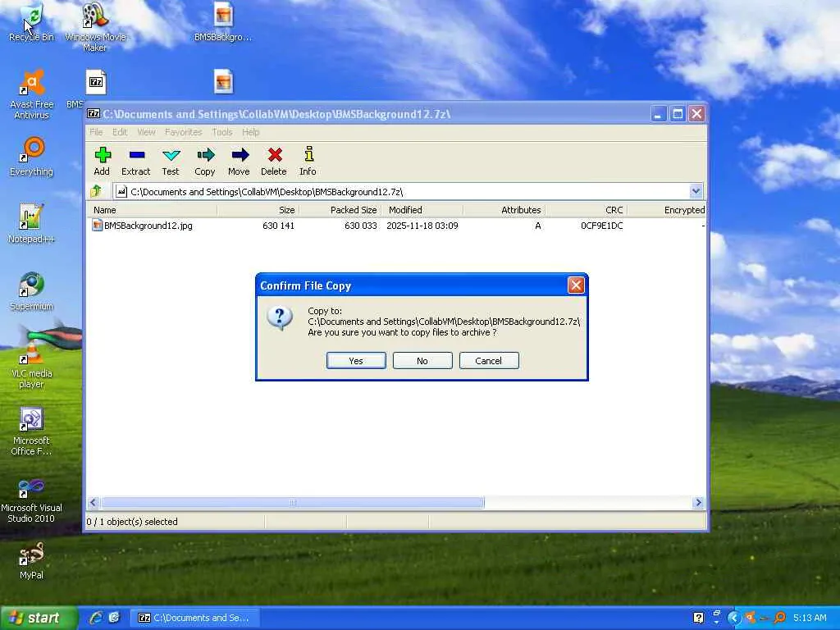Click the 0CF9E1DC CRC value
Viewport: 840px width, 630px height.
pyautogui.click(x=601, y=226)
